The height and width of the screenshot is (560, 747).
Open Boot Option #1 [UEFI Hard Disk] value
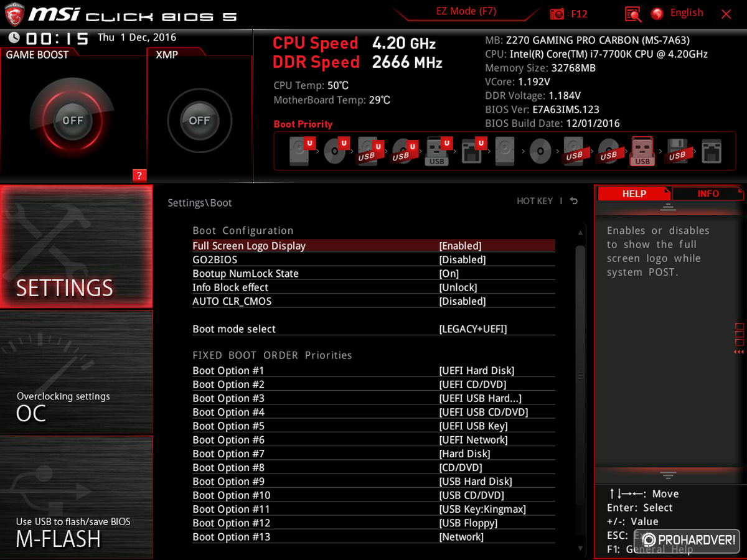click(477, 370)
